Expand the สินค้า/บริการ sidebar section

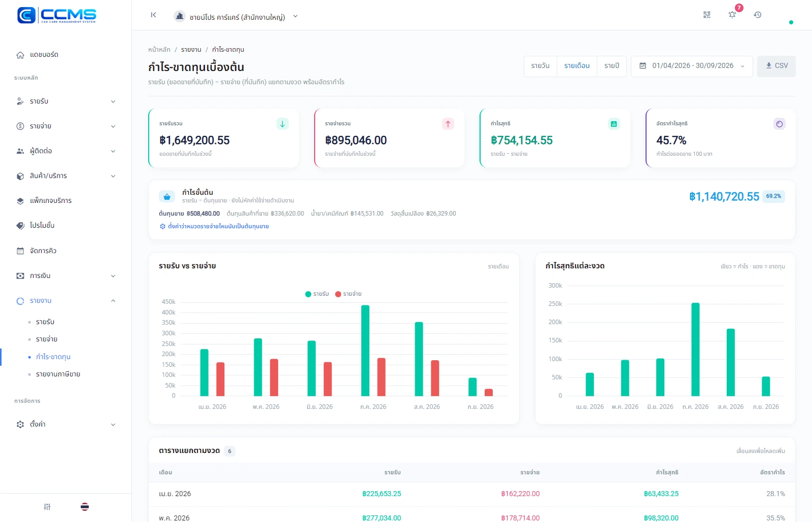(x=65, y=176)
